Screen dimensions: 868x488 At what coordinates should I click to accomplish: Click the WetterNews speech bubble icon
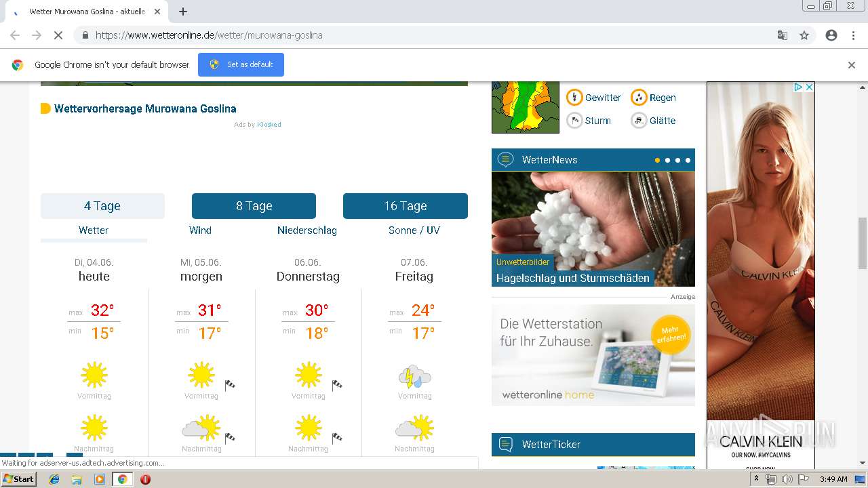[505, 160]
